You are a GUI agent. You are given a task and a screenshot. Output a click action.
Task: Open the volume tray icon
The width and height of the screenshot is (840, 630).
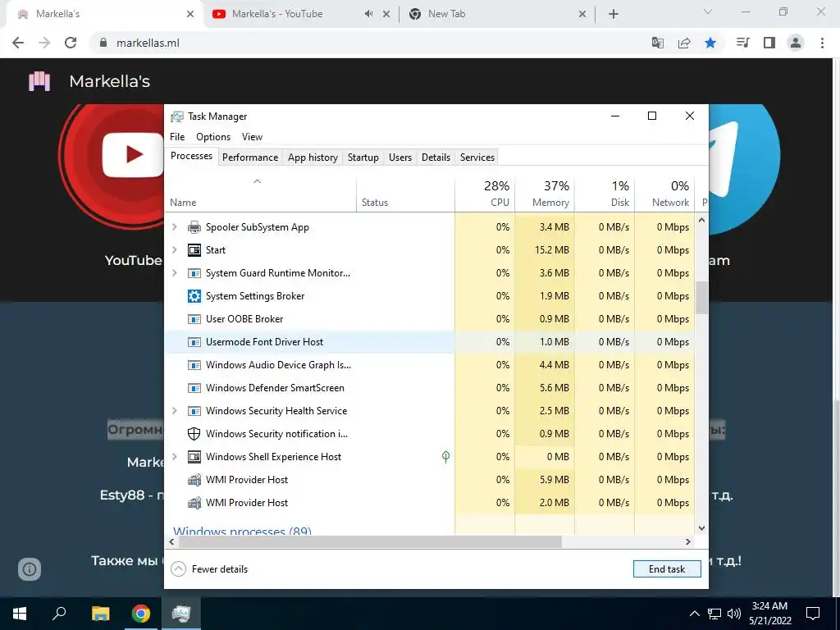pos(734,614)
